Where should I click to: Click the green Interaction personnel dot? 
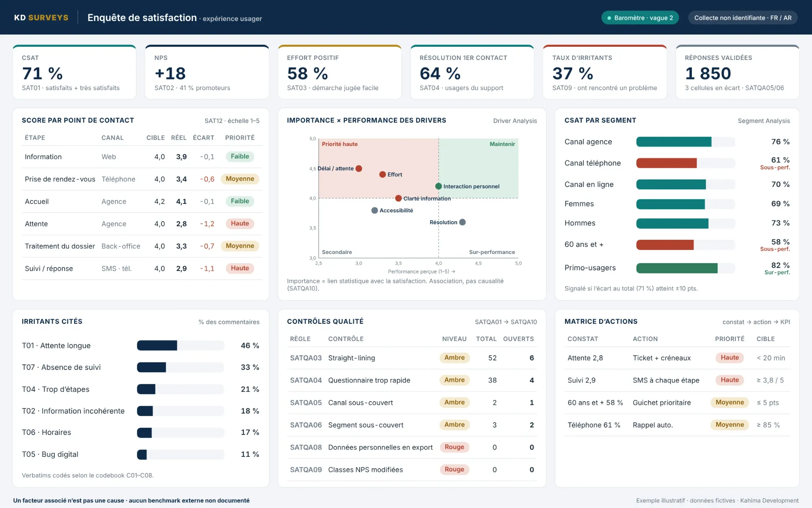[439, 186]
